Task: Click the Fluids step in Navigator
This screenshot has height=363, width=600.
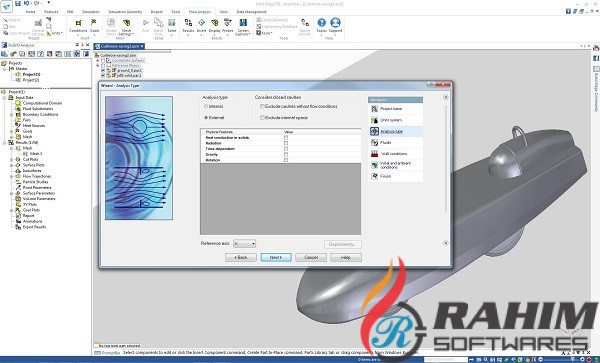Action: coord(396,143)
